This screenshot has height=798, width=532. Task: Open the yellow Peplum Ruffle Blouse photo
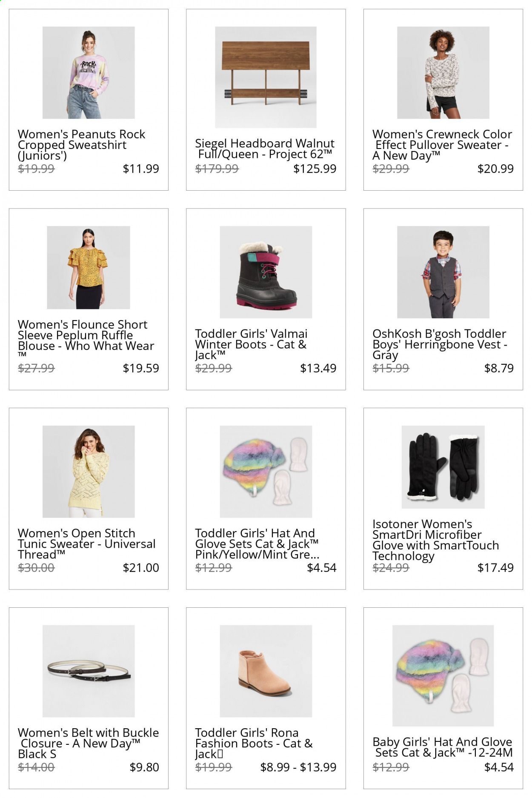click(89, 267)
